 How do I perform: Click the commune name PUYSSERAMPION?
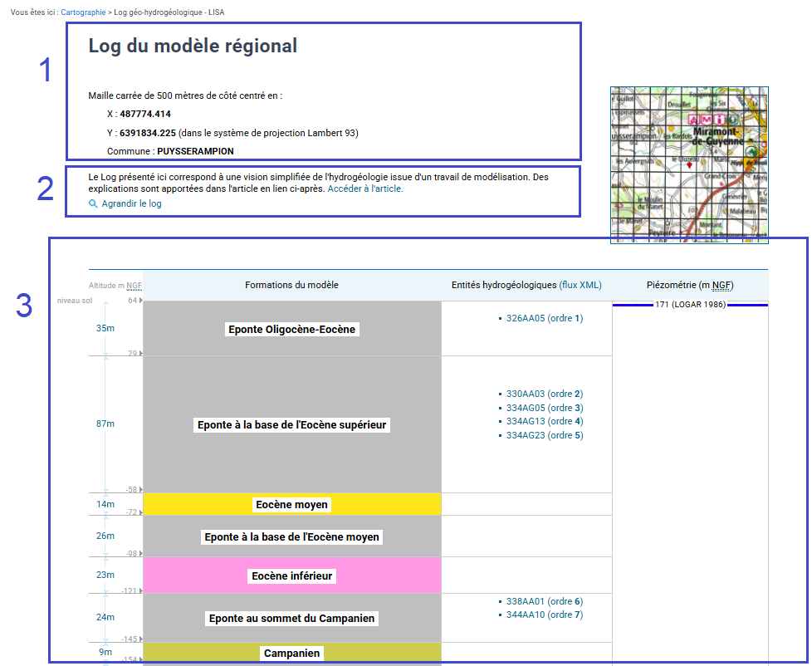pos(195,151)
